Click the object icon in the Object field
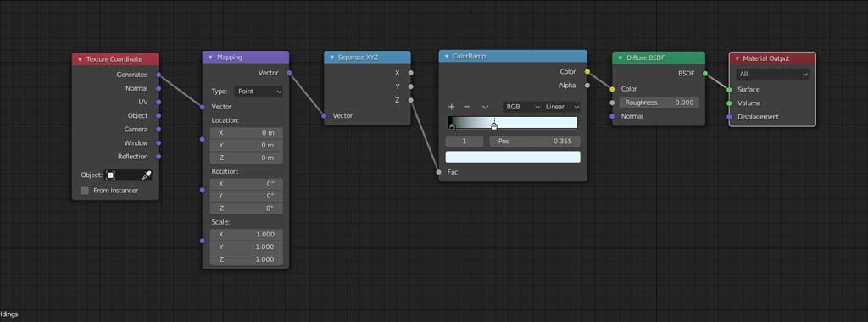The image size is (868, 322). [111, 175]
